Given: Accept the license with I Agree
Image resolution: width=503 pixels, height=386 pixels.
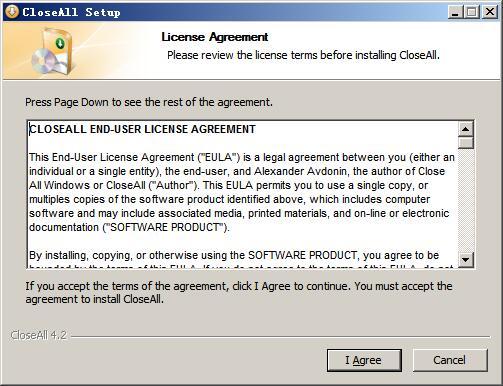Looking at the screenshot, I should [364, 360].
